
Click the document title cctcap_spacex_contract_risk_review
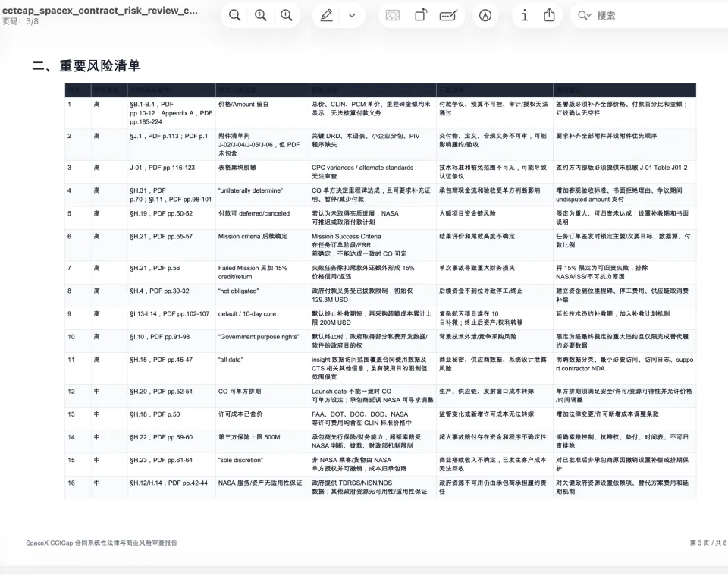pyautogui.click(x=100, y=10)
